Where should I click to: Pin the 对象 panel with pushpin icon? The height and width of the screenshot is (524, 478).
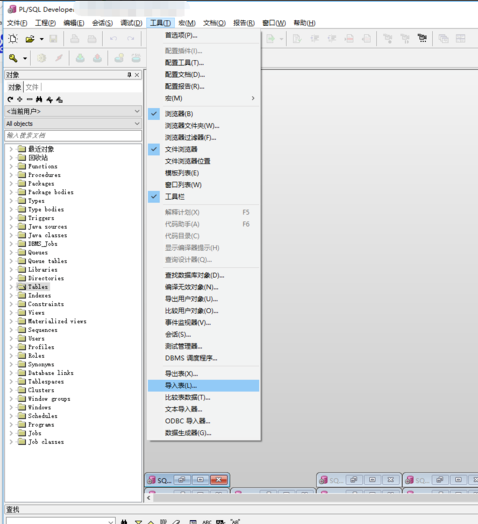click(129, 75)
